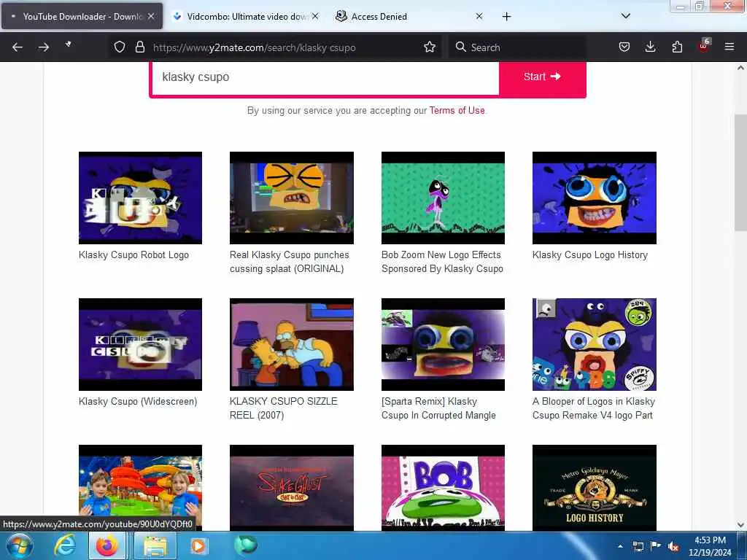Click the Klasky Csupo Logo History title

click(589, 255)
